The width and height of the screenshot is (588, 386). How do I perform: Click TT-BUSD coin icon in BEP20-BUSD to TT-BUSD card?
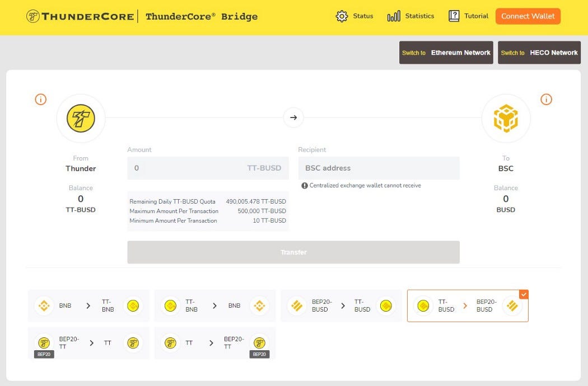tap(385, 306)
